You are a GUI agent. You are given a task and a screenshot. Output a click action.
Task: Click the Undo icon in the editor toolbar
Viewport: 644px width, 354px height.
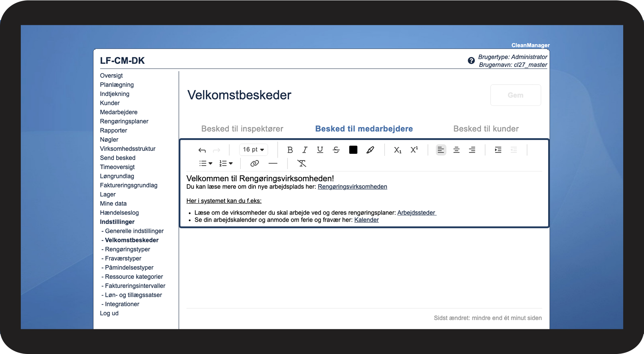202,150
